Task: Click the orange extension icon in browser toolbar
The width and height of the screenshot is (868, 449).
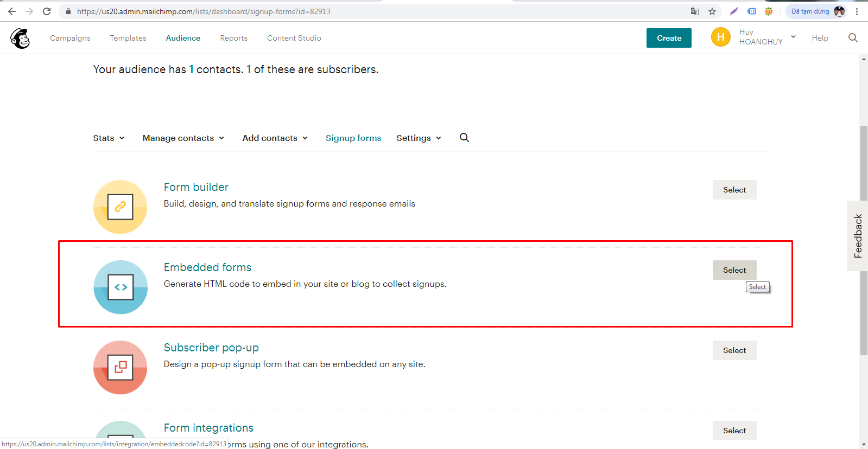Action: 769,11
